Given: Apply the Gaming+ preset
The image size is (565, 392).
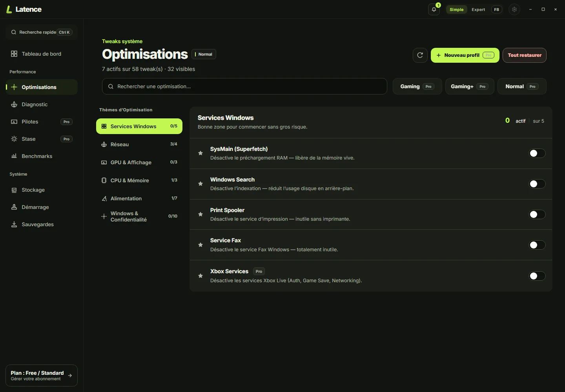Looking at the screenshot, I should (470, 86).
